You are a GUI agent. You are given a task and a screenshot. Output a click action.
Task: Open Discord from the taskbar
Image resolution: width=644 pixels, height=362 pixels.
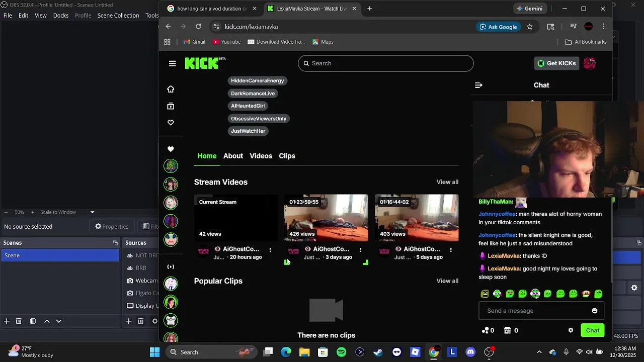pos(470,352)
